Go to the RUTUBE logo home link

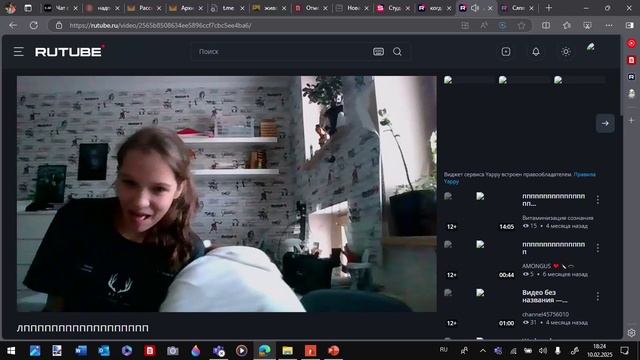point(69,52)
